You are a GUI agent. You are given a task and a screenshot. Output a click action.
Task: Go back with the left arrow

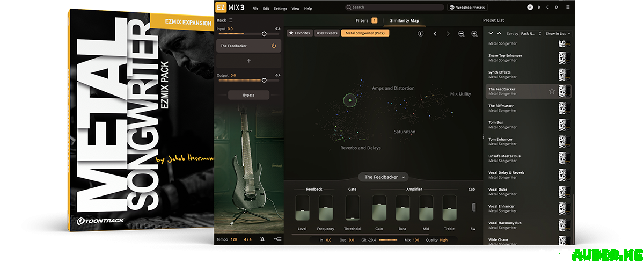[x=435, y=33]
